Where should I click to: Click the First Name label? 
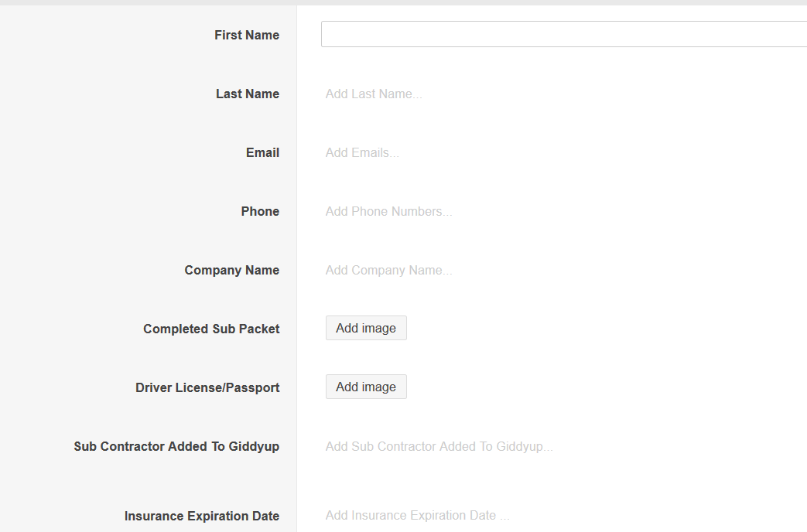[247, 35]
